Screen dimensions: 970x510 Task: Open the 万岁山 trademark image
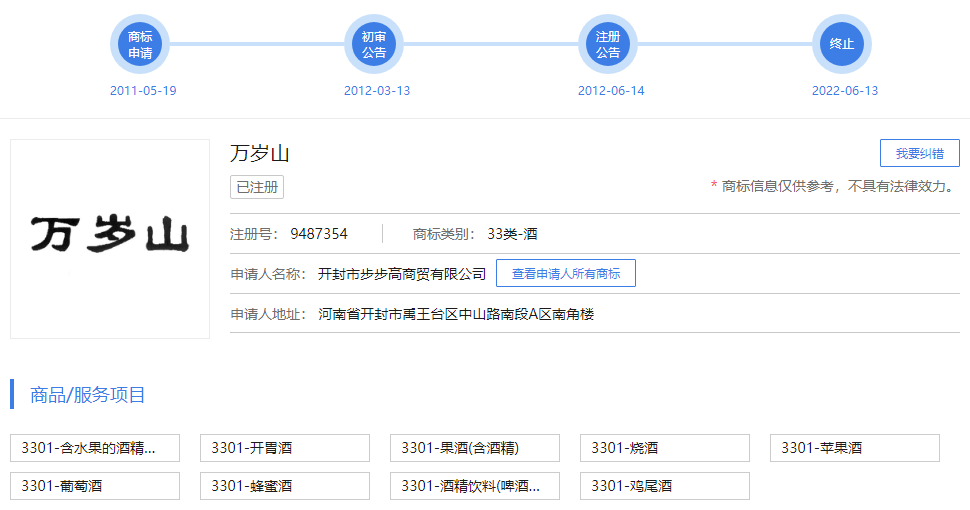110,239
